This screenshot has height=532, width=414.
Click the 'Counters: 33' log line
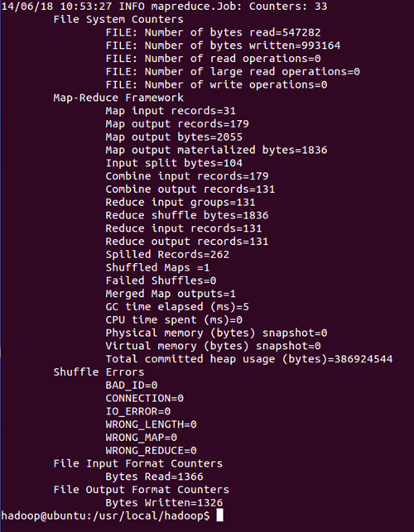[x=165, y=7]
